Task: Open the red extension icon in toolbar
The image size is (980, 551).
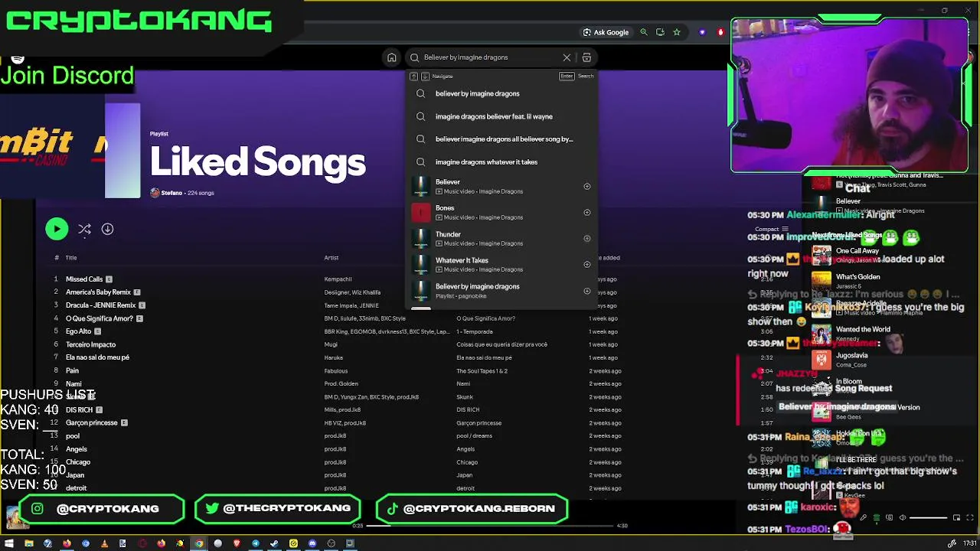Action: [720, 32]
